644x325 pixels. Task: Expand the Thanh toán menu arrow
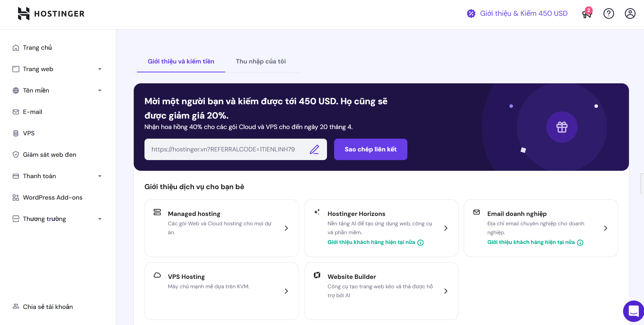100,176
